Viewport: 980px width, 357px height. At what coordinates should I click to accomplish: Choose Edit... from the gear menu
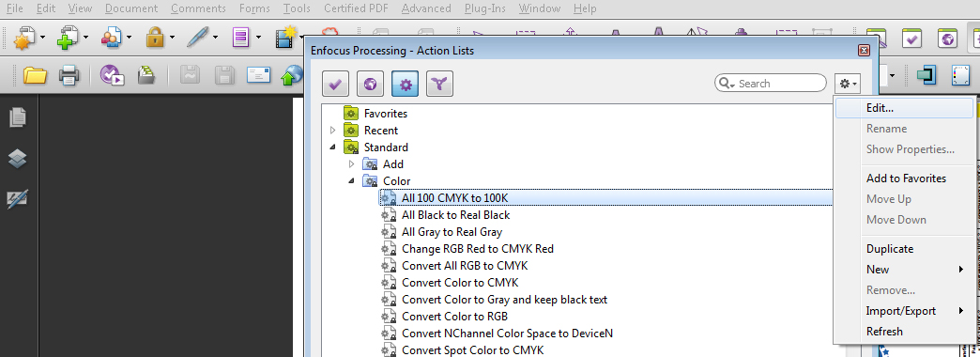tap(904, 107)
